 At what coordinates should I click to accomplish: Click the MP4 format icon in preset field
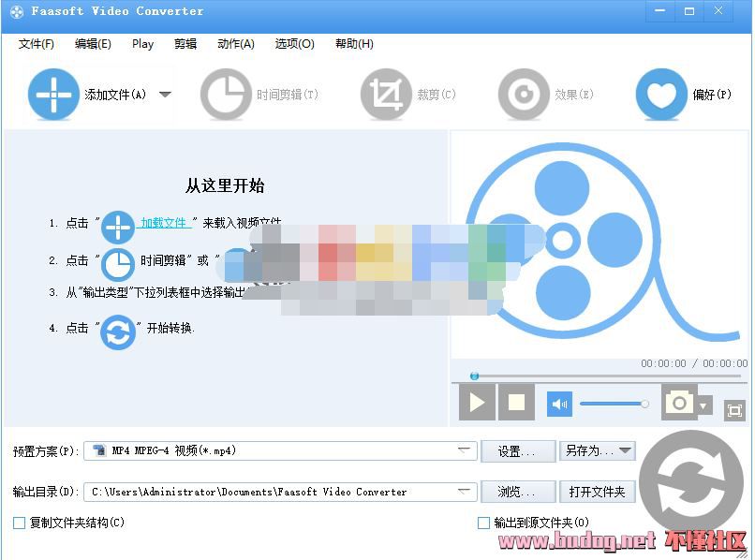click(x=99, y=450)
